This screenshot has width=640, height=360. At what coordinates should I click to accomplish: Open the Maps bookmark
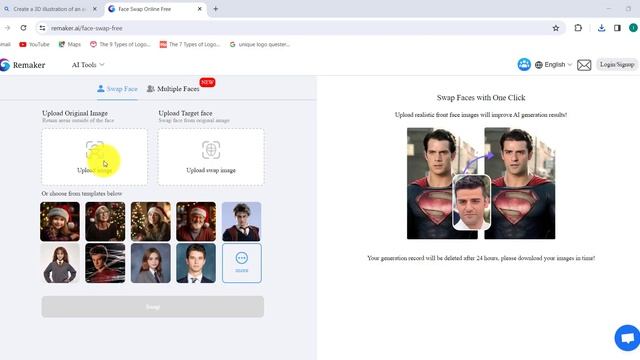click(69, 44)
